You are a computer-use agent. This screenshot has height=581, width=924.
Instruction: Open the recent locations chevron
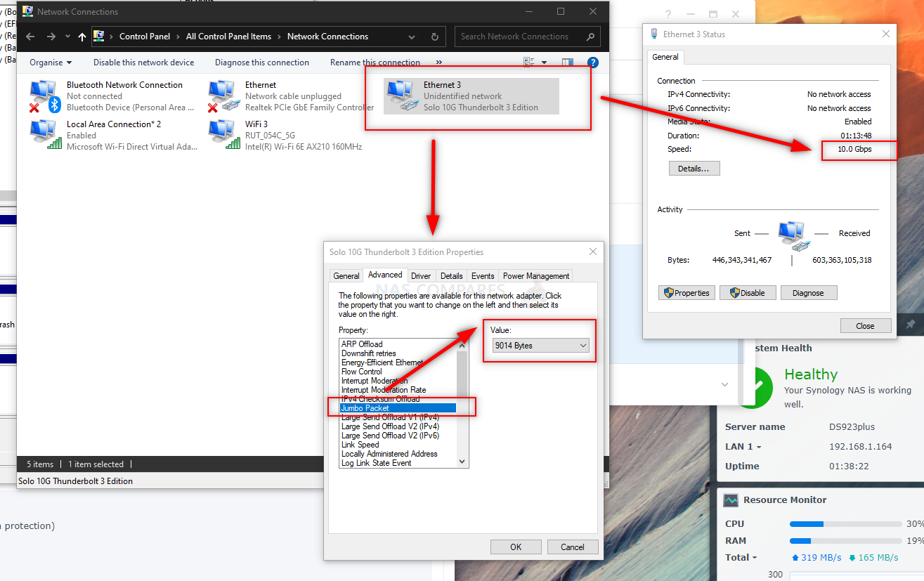(67, 37)
